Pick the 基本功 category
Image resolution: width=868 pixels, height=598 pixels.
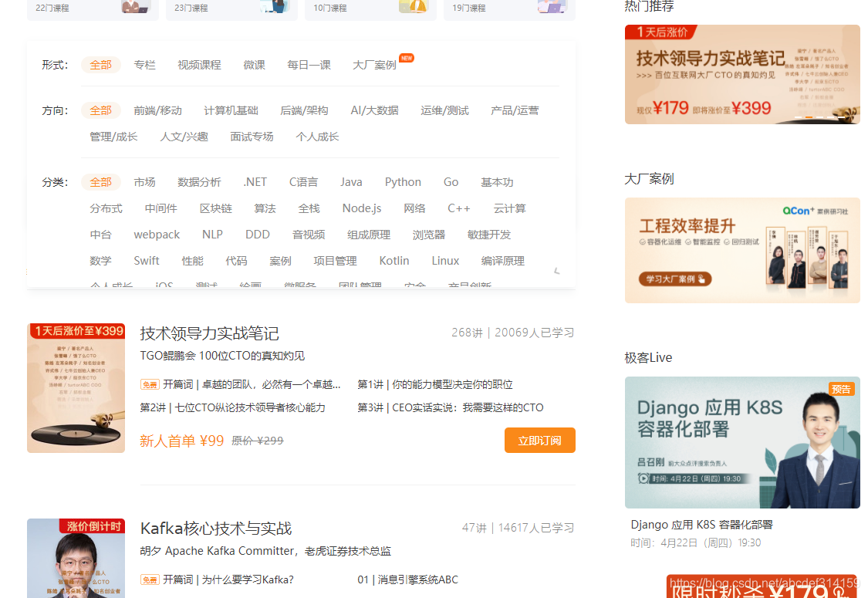tap(497, 182)
